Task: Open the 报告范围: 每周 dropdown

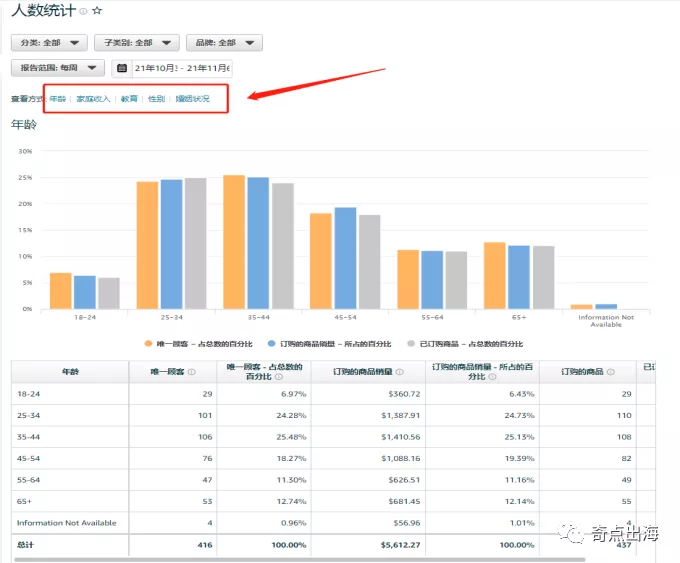Action: point(57,68)
